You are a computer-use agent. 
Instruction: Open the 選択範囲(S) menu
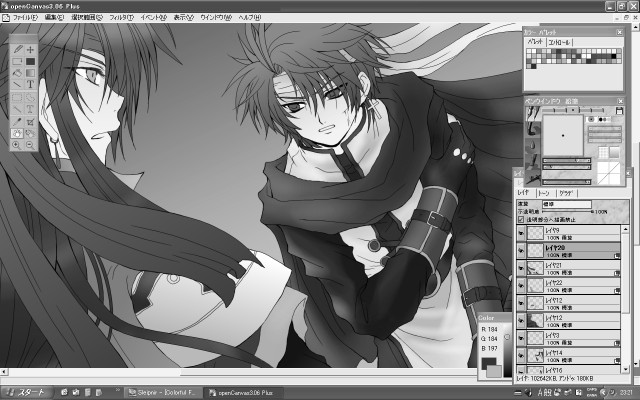tap(87, 18)
